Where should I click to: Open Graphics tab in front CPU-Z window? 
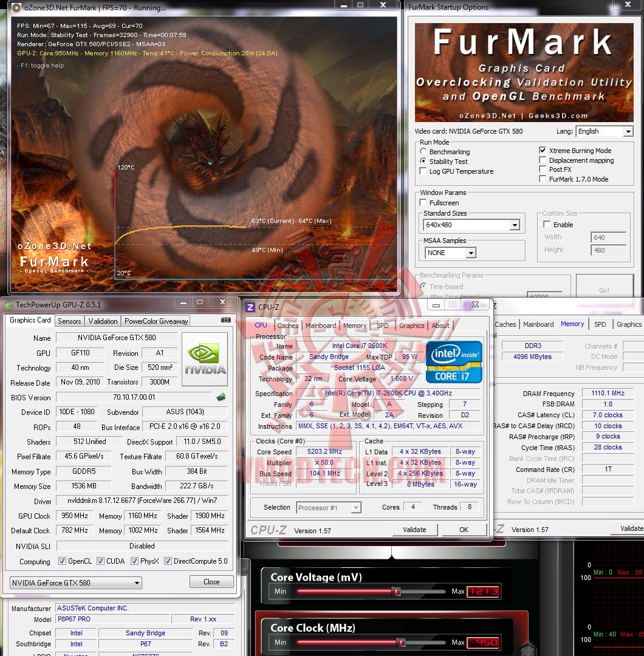pyautogui.click(x=412, y=326)
